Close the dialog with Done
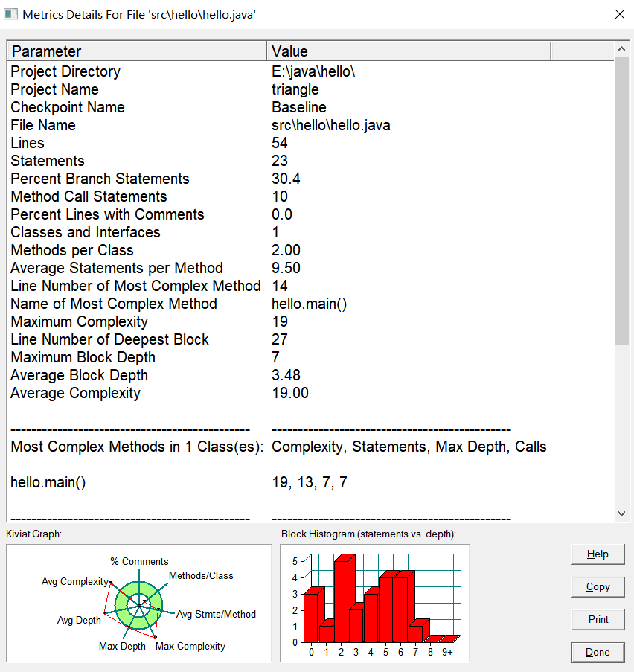 (598, 653)
